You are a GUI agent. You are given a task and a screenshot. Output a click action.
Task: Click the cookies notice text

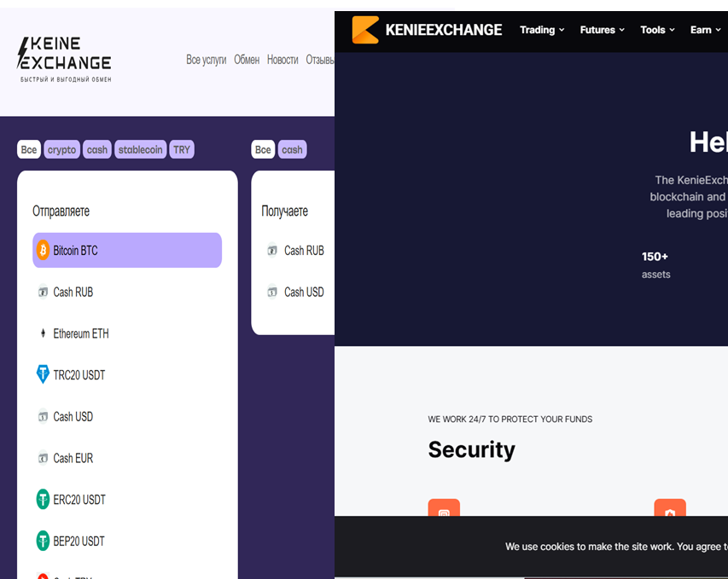coord(616,547)
